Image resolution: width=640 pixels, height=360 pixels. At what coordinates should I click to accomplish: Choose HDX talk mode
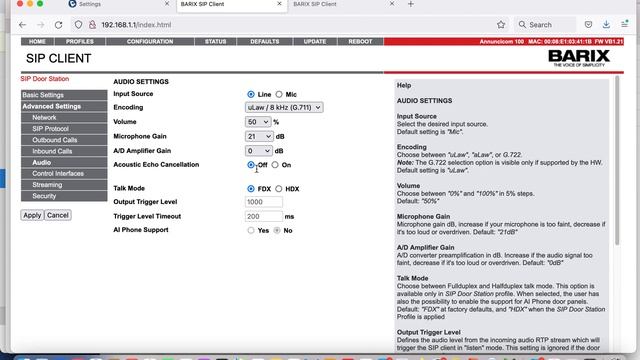coord(278,189)
